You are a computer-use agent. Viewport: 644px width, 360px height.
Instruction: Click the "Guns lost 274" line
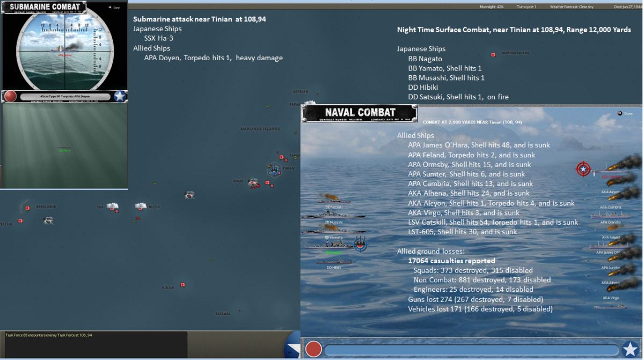(475, 299)
